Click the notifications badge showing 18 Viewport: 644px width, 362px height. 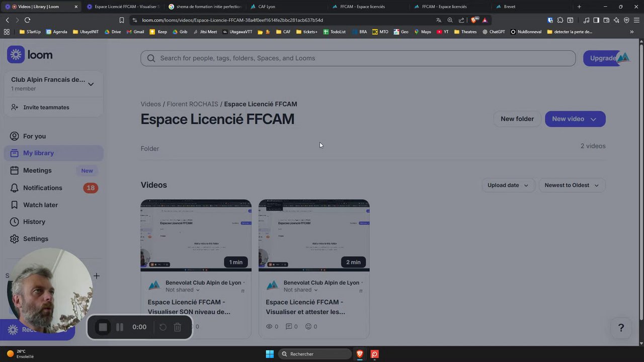pyautogui.click(x=91, y=188)
